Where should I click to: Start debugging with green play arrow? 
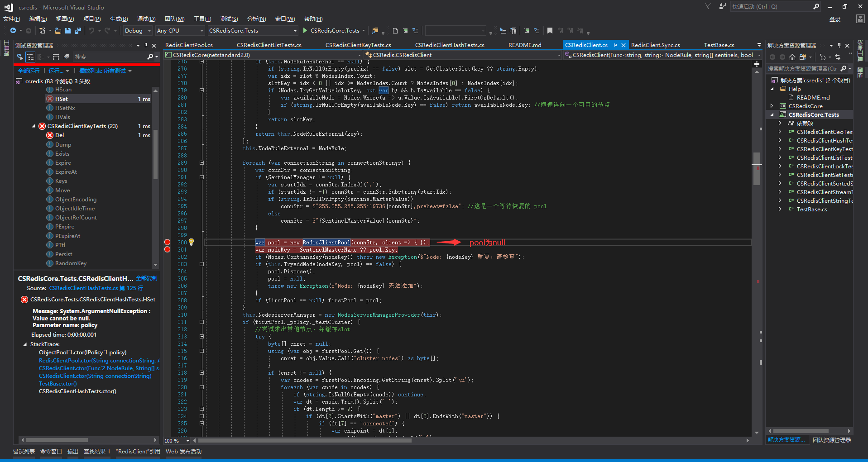[x=305, y=31]
